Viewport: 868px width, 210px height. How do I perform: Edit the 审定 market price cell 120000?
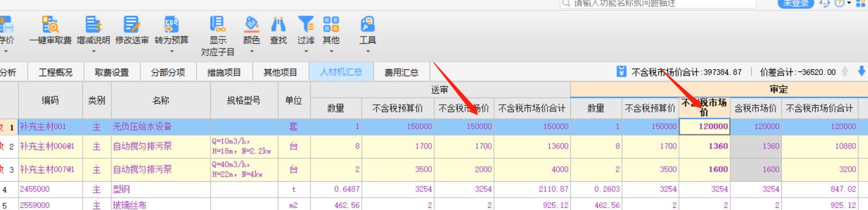[x=705, y=127]
